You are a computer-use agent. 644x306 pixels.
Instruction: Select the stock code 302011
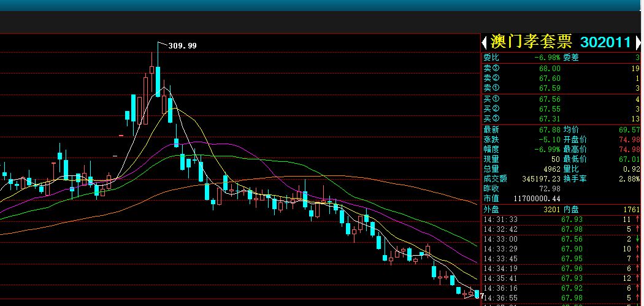605,42
